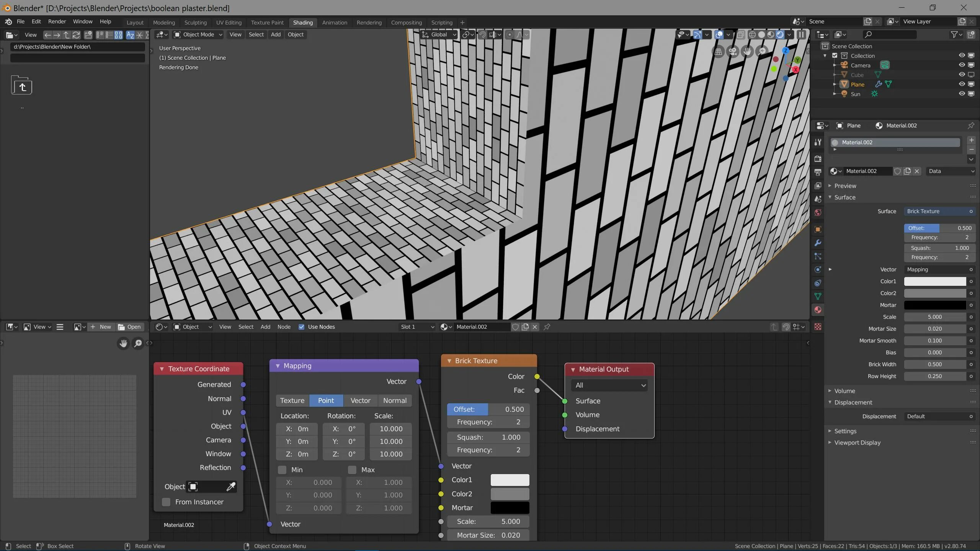The width and height of the screenshot is (980, 551).
Task: Enable the From Instancer checkbox
Action: click(x=166, y=502)
